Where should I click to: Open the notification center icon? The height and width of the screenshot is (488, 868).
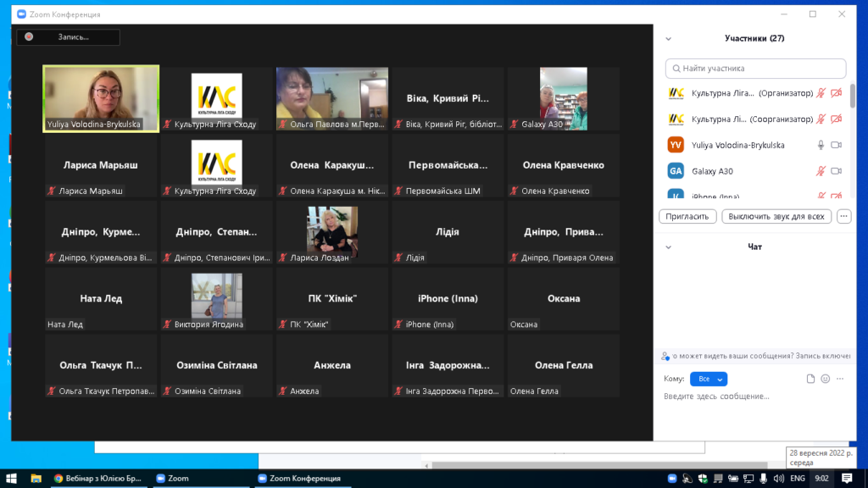tap(847, 479)
